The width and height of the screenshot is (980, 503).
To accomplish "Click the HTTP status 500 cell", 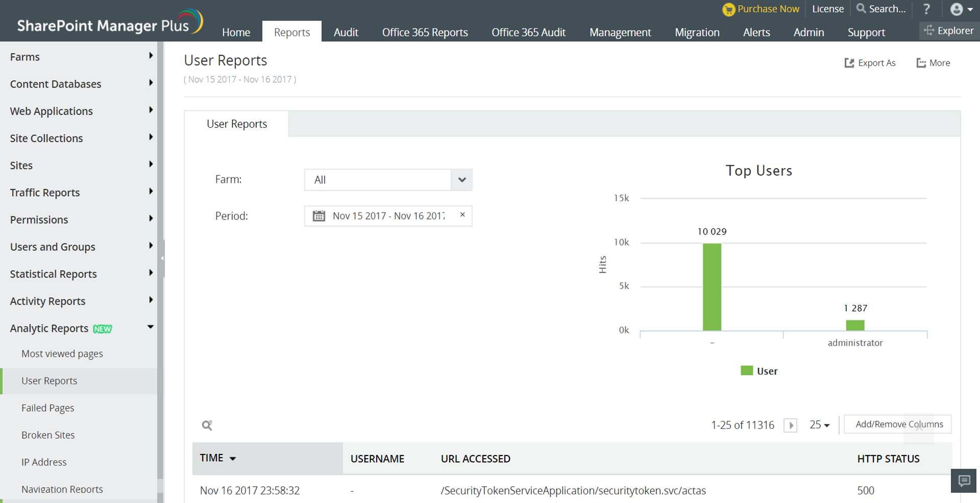I will pos(866,490).
